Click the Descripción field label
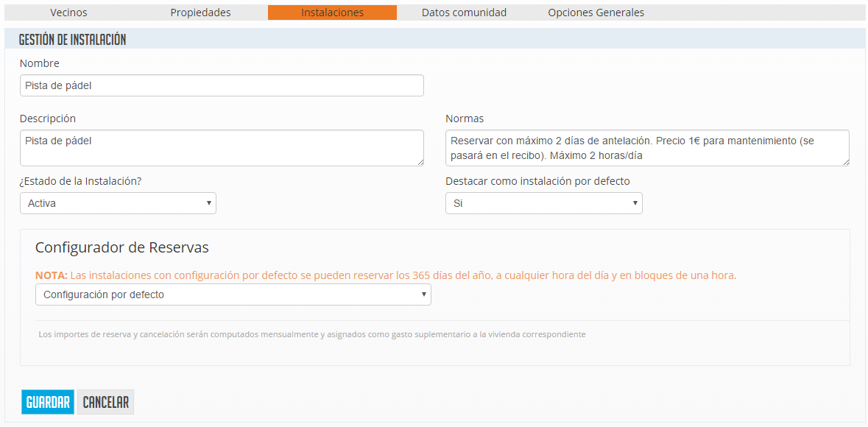This screenshot has height=427, width=868. pyautogui.click(x=48, y=119)
